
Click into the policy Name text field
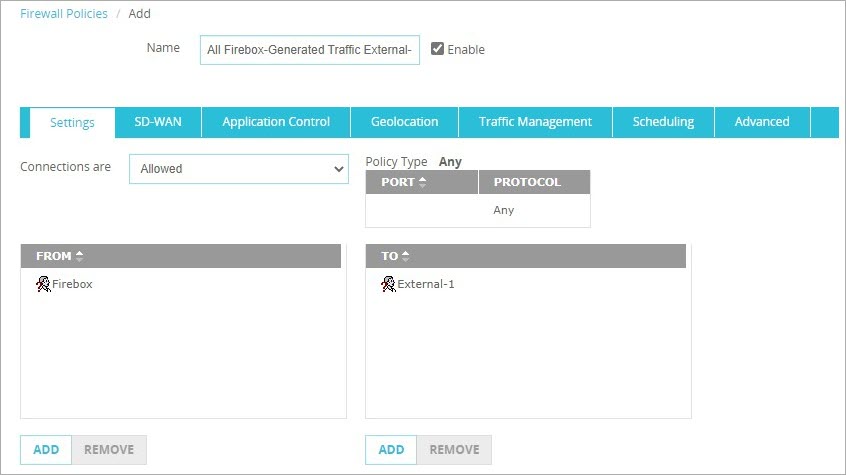(x=309, y=49)
